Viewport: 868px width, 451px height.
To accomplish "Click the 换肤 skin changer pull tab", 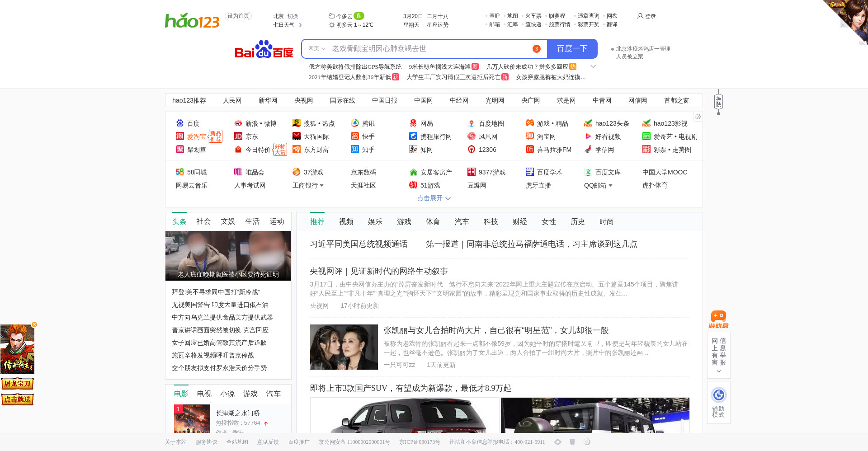I will tap(718, 102).
